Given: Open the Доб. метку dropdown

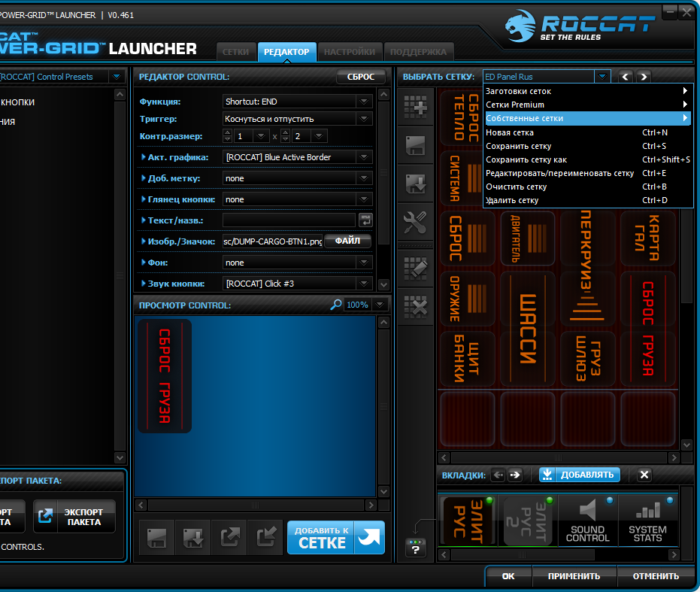Looking at the screenshot, I should [x=364, y=178].
